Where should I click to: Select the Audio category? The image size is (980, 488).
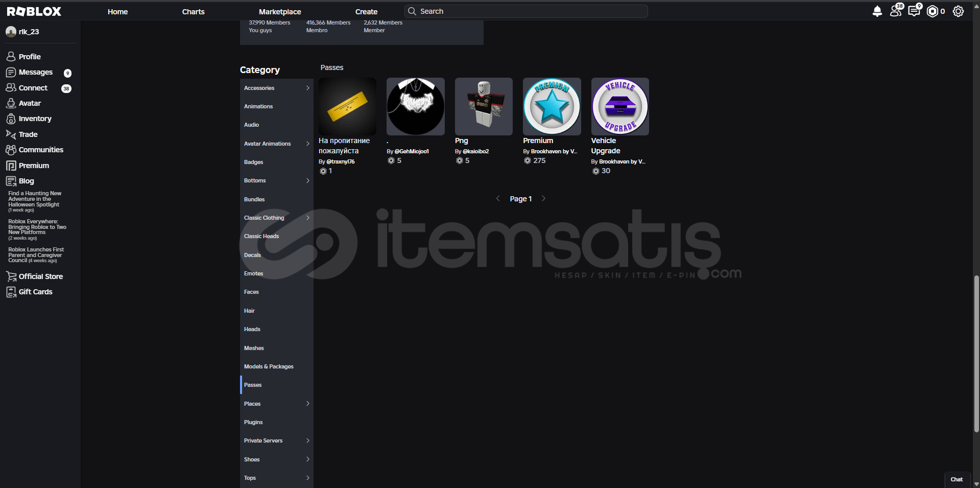[277, 125]
